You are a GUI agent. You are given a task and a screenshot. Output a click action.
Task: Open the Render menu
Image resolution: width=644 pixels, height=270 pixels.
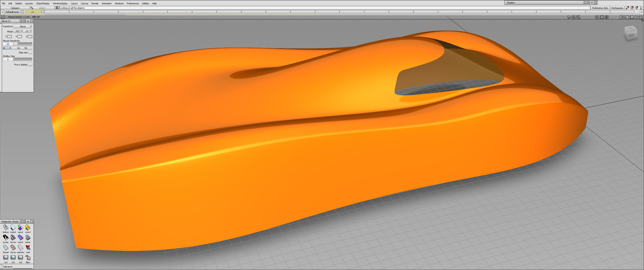click(x=95, y=3)
